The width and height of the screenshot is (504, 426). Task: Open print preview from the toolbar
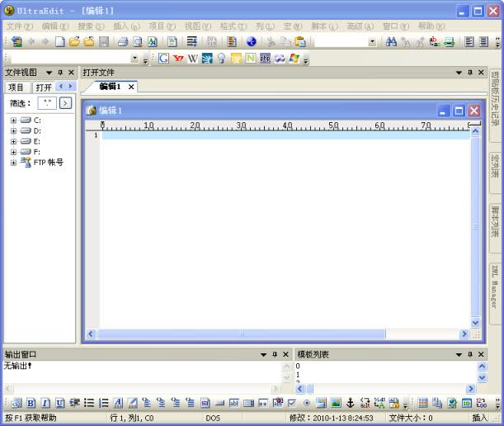pyautogui.click(x=138, y=42)
